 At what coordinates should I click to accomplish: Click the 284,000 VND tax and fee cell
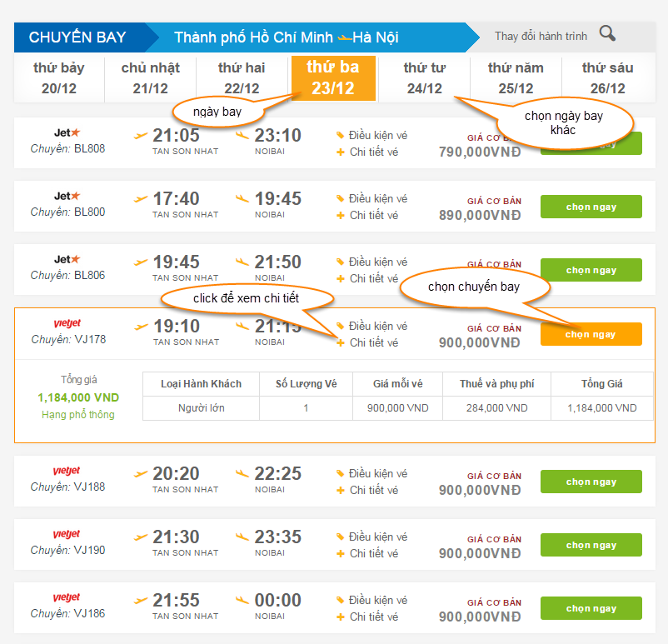(x=496, y=408)
